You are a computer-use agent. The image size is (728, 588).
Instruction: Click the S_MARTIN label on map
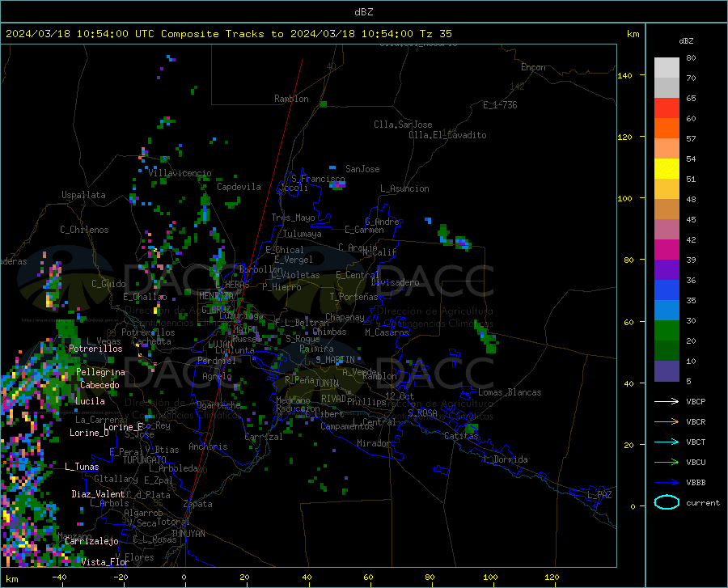(335, 360)
